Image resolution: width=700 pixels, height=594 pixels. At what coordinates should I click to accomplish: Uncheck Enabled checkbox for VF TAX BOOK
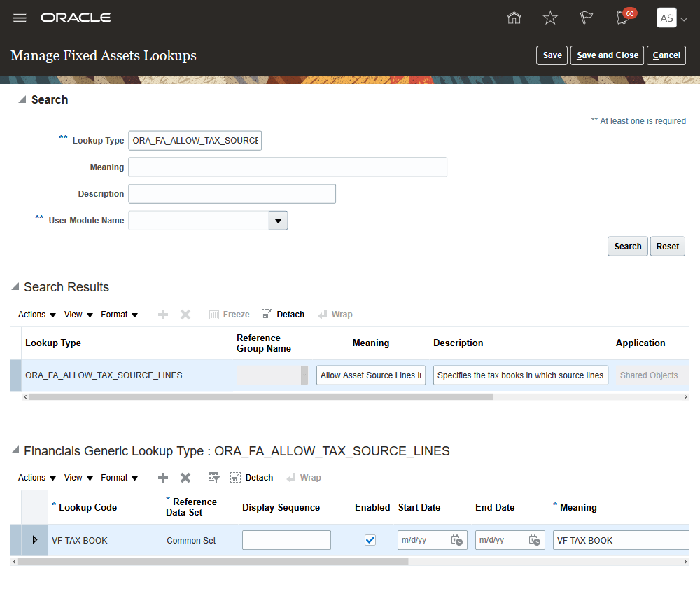click(x=370, y=540)
